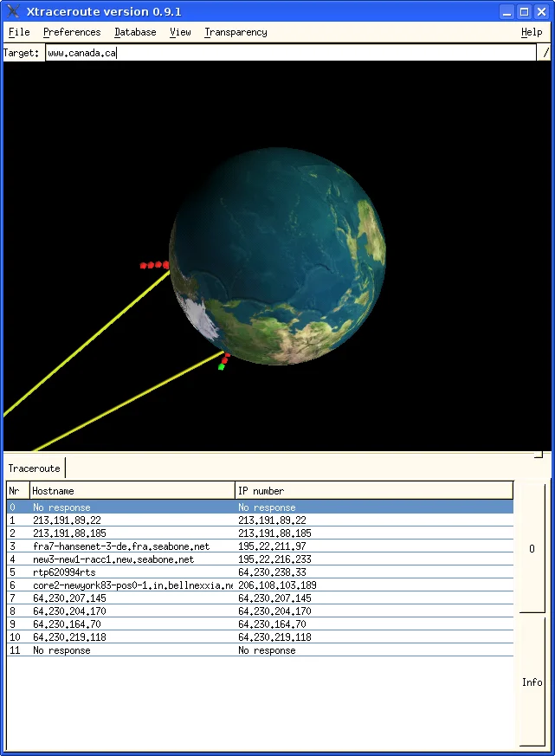Click the Info button
The width and height of the screenshot is (555, 756).
(532, 682)
